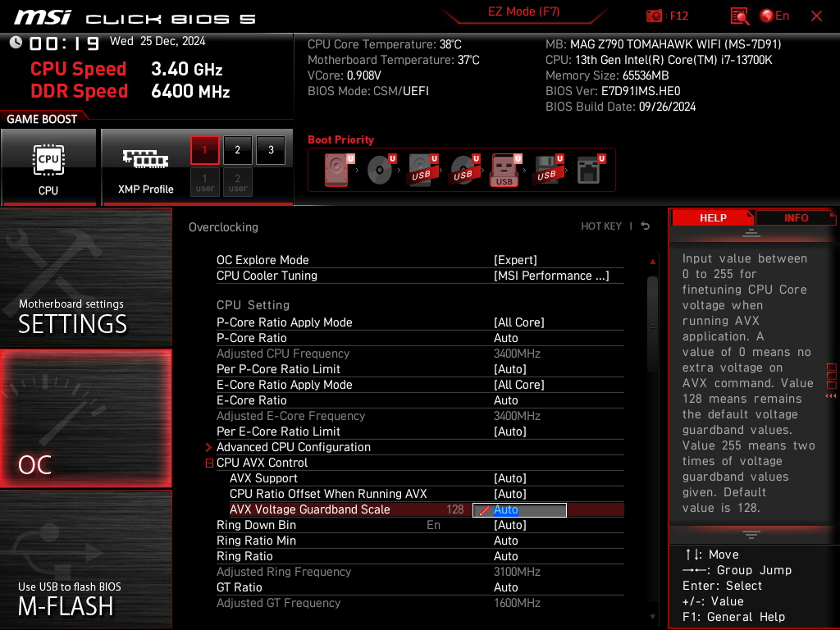Click the back arrow next to HOT KEY
This screenshot has height=630, width=840.
point(646,226)
